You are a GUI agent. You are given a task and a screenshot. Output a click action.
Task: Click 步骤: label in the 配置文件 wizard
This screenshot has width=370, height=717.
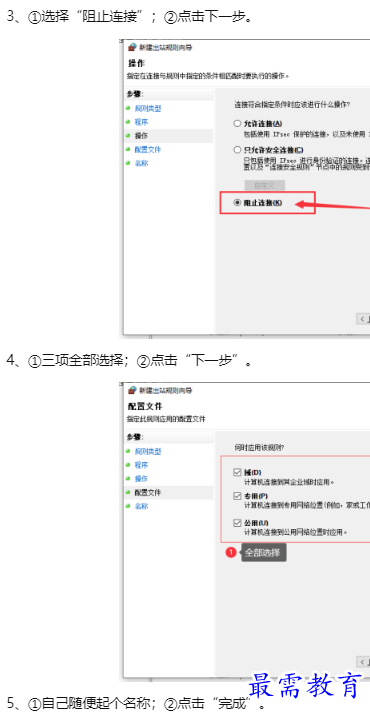(x=135, y=437)
